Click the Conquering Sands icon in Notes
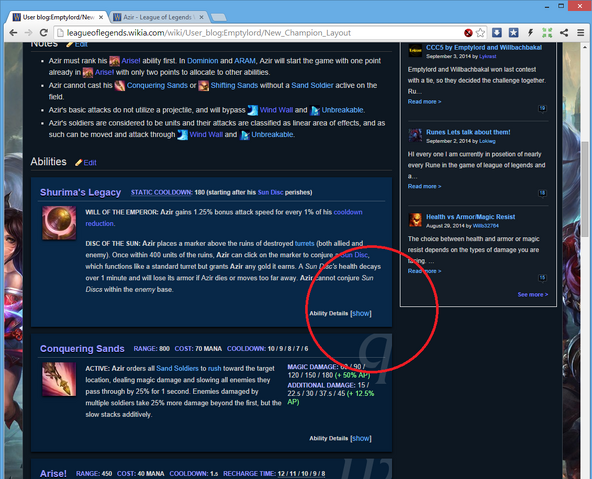 coord(120,85)
